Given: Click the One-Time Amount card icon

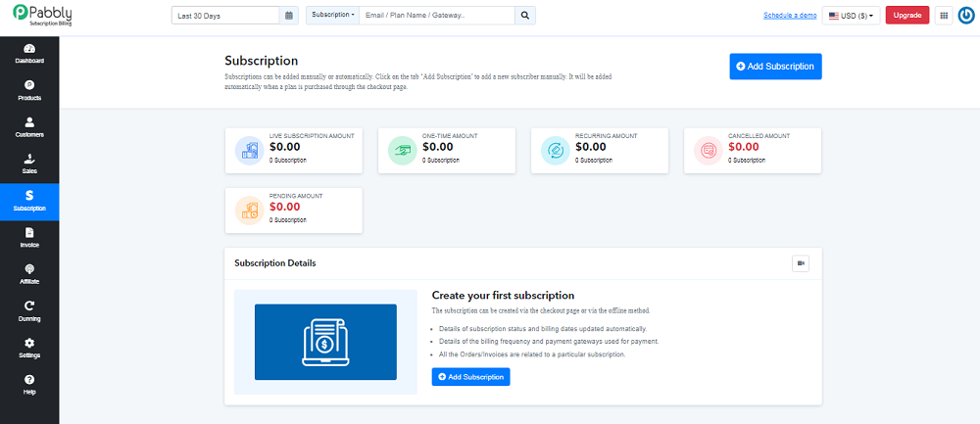Looking at the screenshot, I should tap(402, 151).
